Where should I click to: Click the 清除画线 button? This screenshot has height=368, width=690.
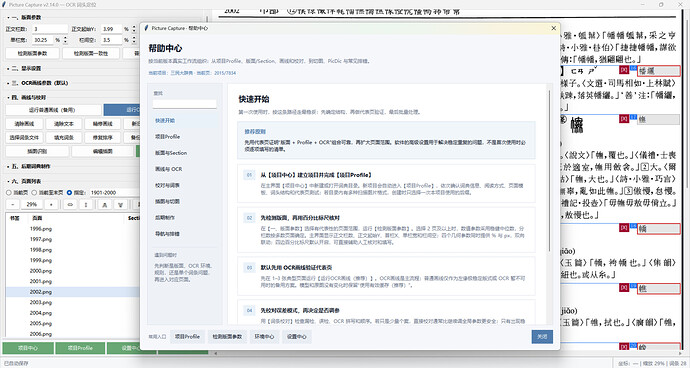25,124
